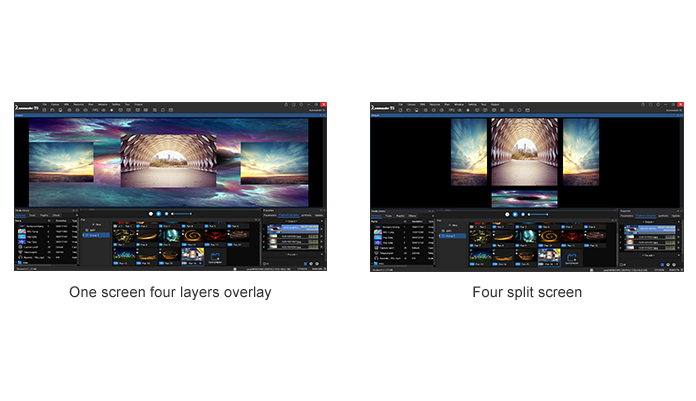Viewport: 696px width, 401px height.
Task: Click the next button in the right window
Action: (522, 213)
